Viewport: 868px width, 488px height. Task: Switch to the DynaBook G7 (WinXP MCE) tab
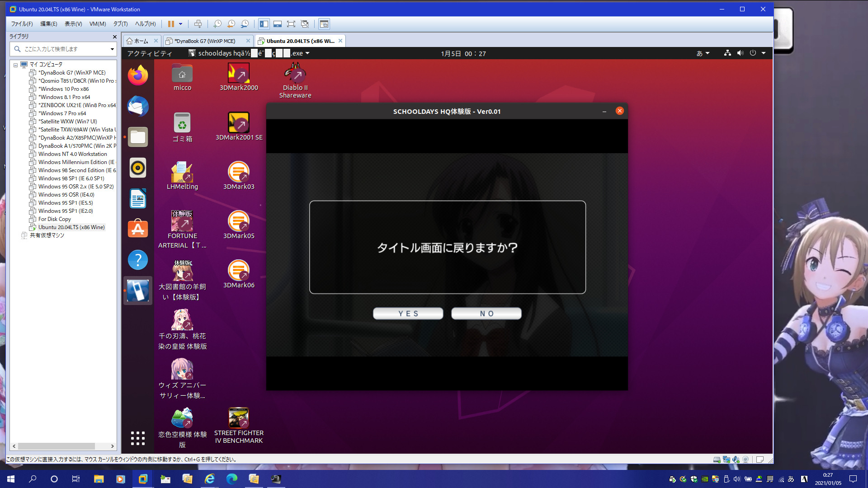[x=205, y=41]
